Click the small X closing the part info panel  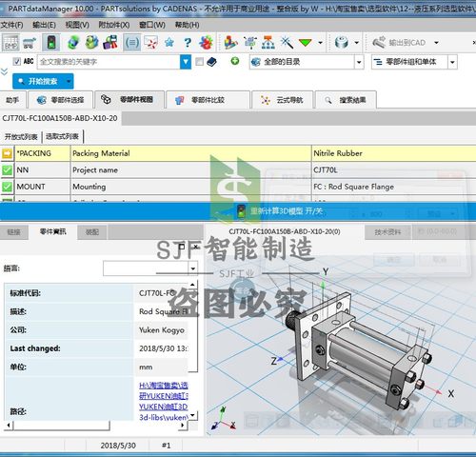196,247
